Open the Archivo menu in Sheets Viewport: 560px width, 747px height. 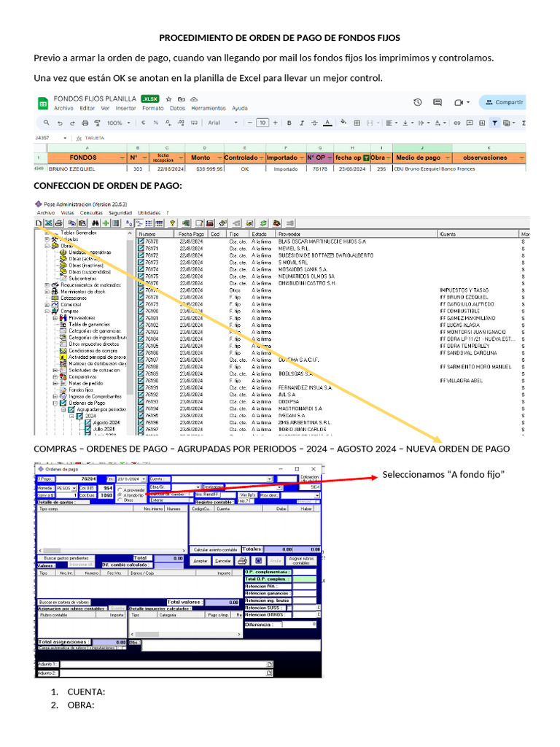(x=63, y=109)
